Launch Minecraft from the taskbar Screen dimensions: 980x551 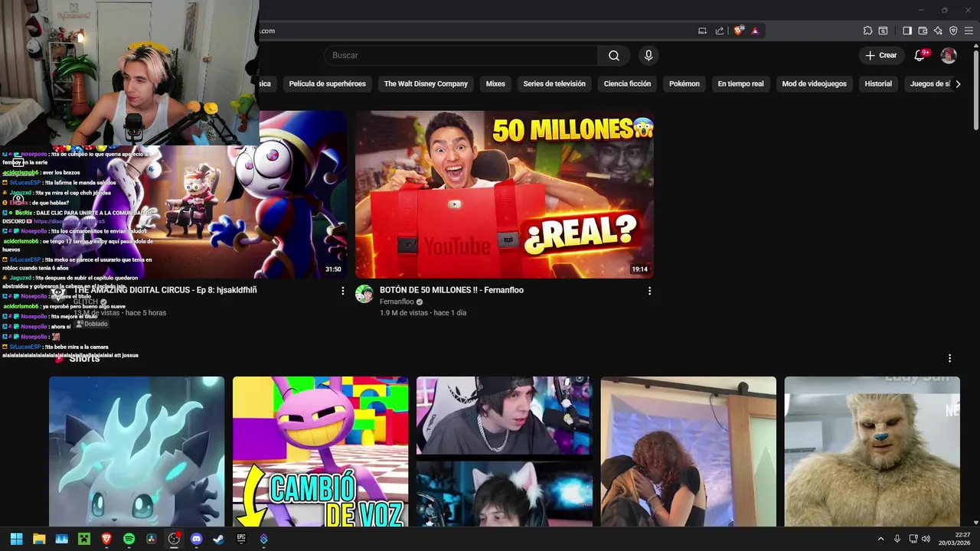(x=84, y=539)
